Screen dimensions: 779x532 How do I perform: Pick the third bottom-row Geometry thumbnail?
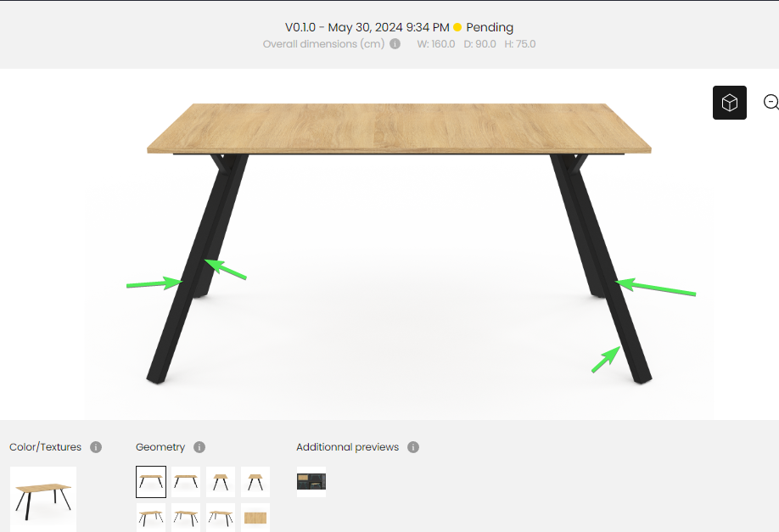tap(221, 518)
